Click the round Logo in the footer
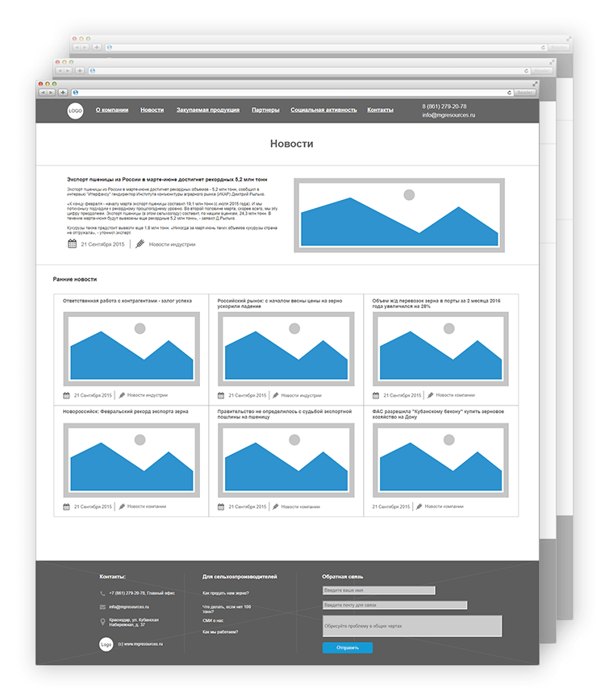The height and width of the screenshot is (700, 609). coord(106,644)
